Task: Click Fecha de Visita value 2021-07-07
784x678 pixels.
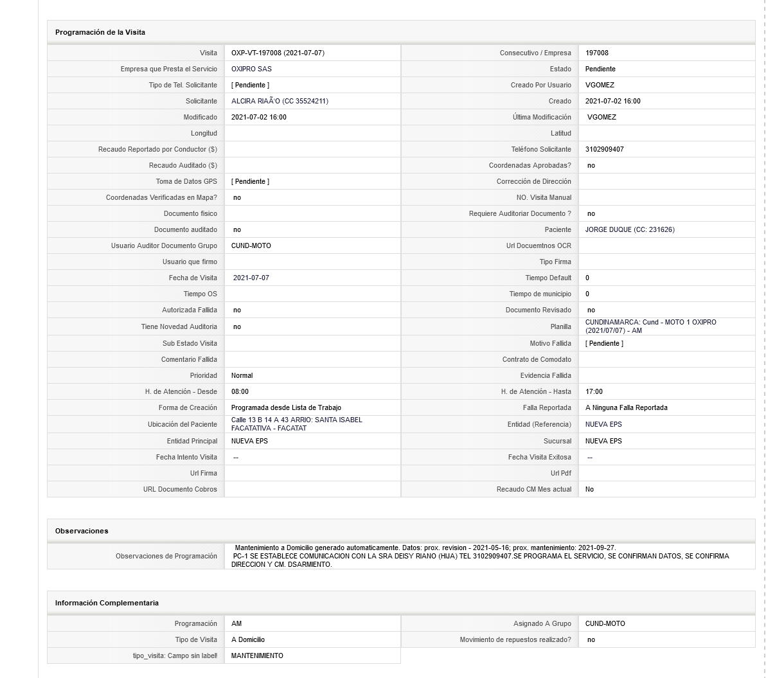Action: [251, 278]
